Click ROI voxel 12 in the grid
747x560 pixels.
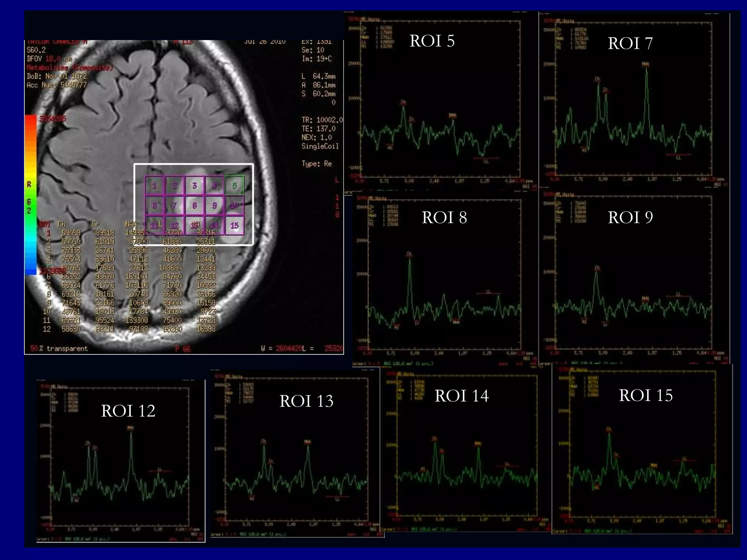coord(174,225)
